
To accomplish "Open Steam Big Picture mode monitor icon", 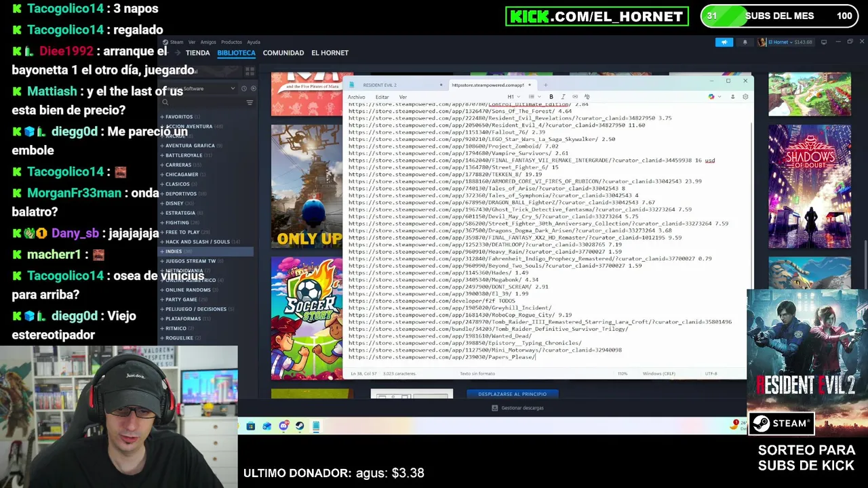I will pos(824,42).
